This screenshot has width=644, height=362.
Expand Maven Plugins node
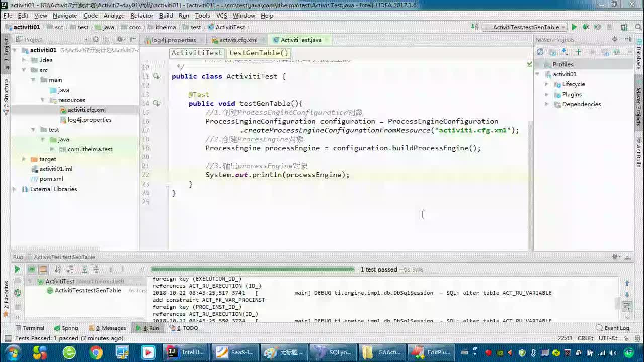coord(547,94)
